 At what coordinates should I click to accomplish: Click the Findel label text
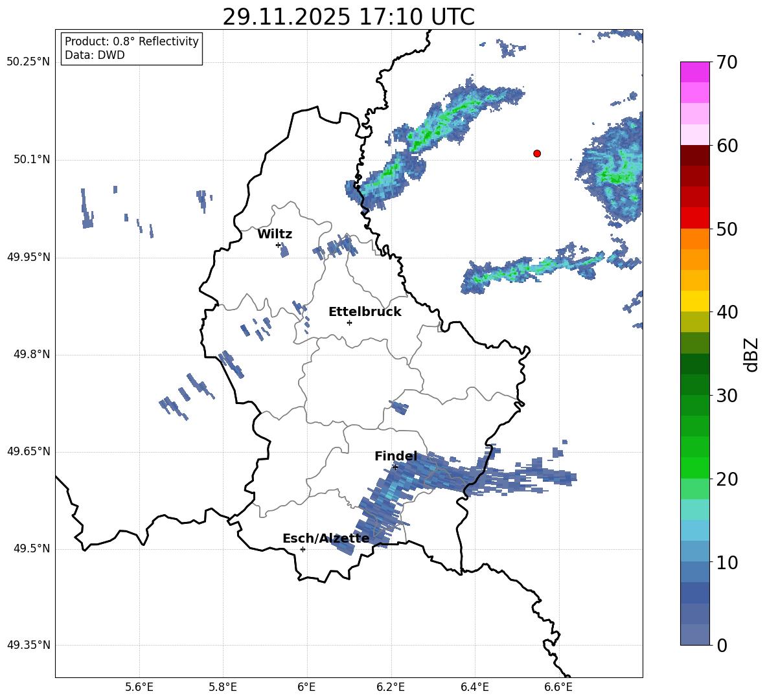(396, 457)
